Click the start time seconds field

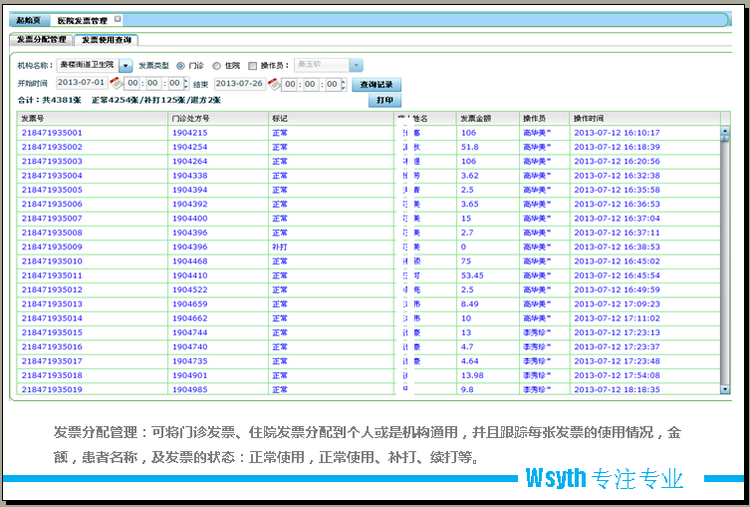tap(175, 83)
